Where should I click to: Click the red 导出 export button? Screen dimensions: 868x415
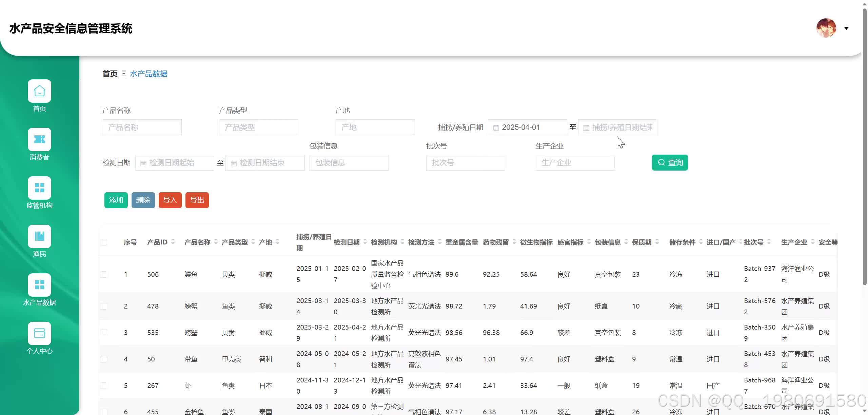pyautogui.click(x=197, y=200)
